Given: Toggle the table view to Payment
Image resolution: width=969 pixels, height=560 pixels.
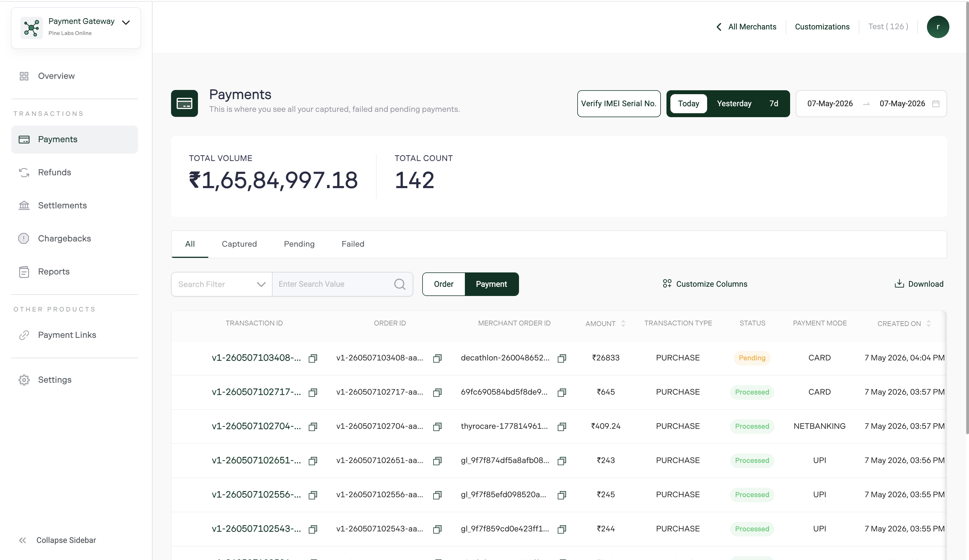Looking at the screenshot, I should click(x=492, y=284).
